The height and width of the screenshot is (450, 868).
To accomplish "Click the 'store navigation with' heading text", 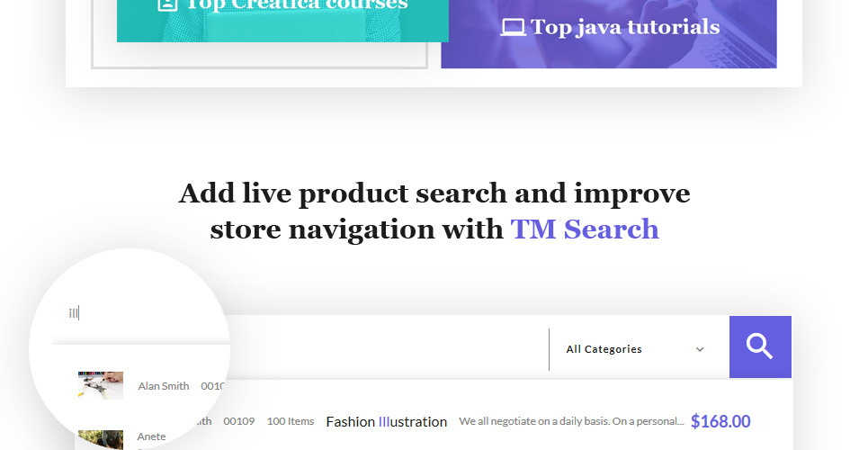I will (x=356, y=229).
